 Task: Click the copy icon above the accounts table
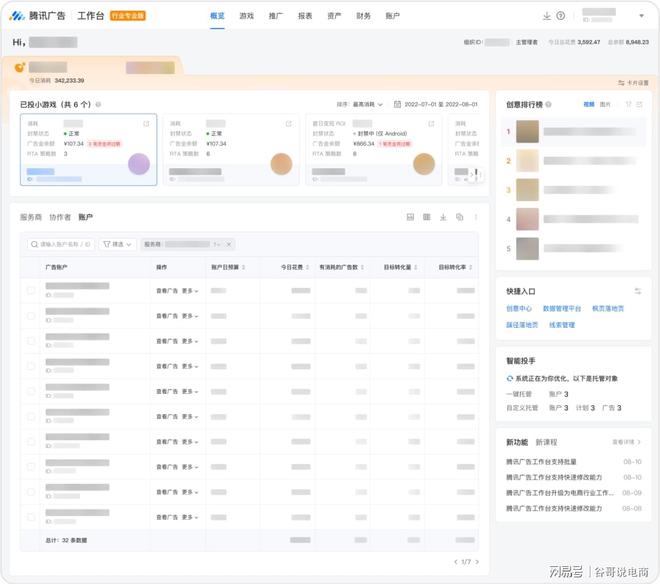coord(459,217)
